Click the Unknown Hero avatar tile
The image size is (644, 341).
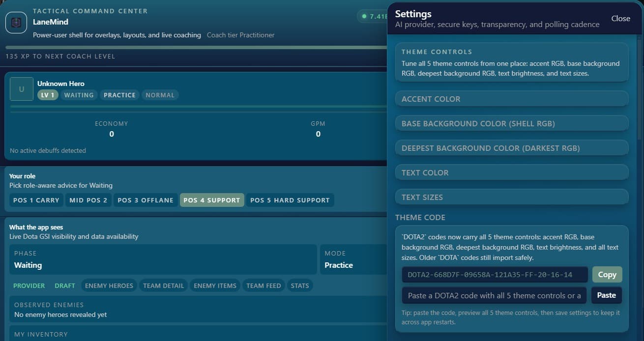click(22, 89)
